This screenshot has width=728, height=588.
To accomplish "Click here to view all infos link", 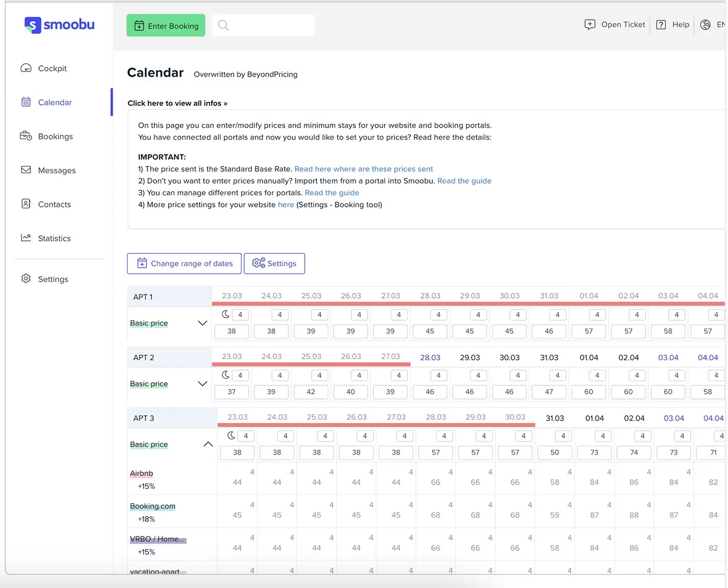I will click(178, 103).
